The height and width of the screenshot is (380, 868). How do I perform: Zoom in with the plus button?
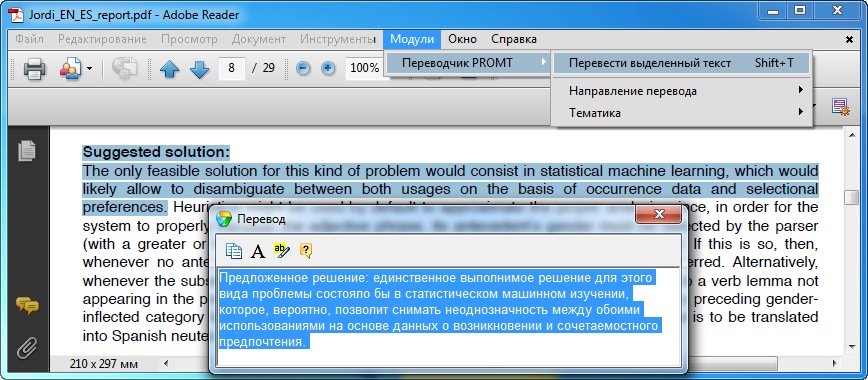(328, 69)
